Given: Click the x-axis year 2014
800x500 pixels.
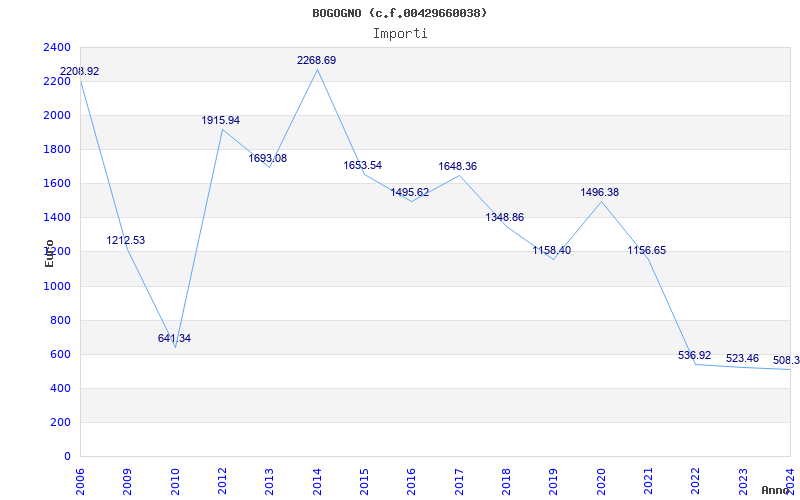Looking at the screenshot, I should coord(316,481).
